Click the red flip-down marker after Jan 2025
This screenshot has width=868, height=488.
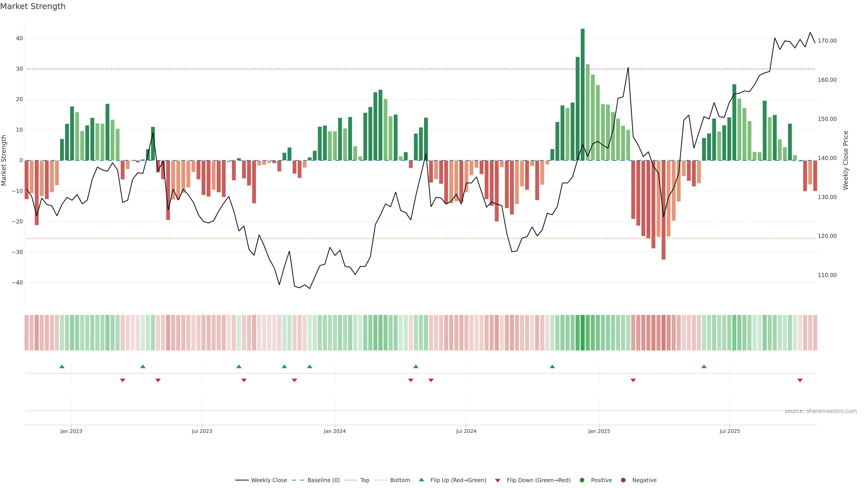[633, 380]
